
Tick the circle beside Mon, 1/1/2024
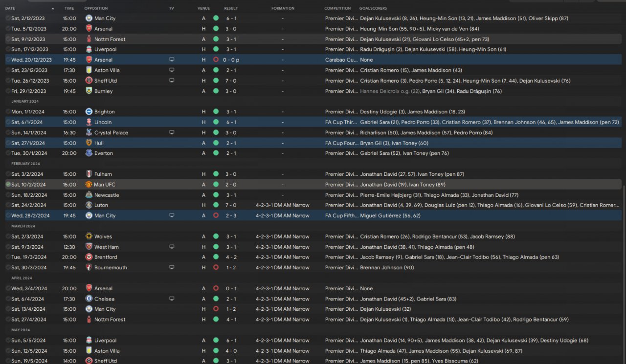point(8,112)
